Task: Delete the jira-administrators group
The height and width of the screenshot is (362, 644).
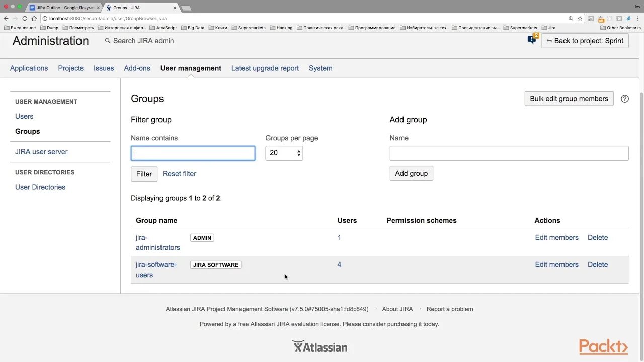Action: click(598, 237)
